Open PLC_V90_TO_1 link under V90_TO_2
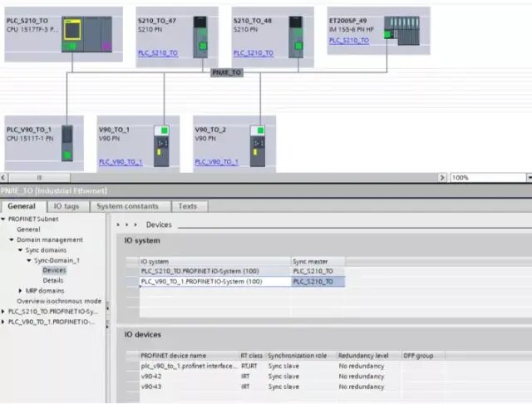Screen dimensions: 532x404 216,162
